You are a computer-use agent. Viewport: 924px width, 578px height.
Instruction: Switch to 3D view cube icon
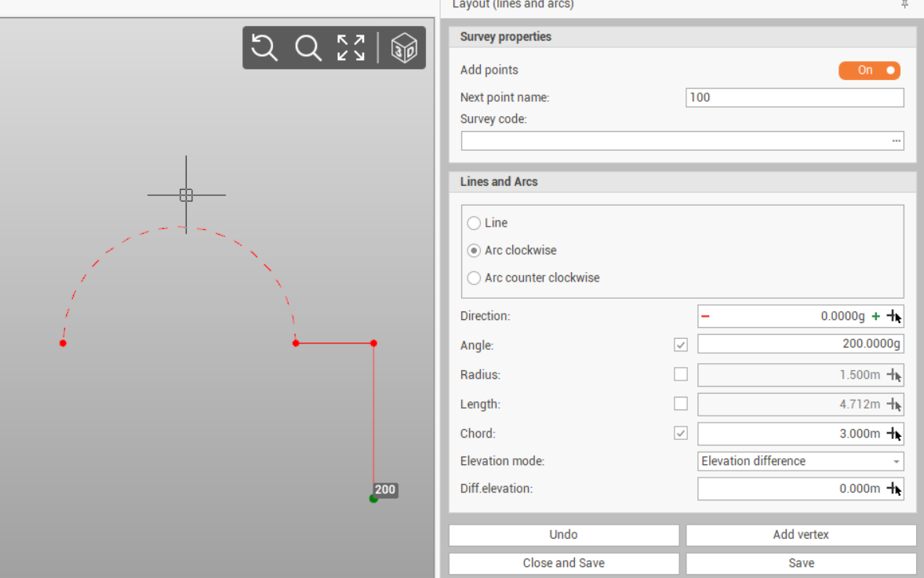(x=404, y=48)
